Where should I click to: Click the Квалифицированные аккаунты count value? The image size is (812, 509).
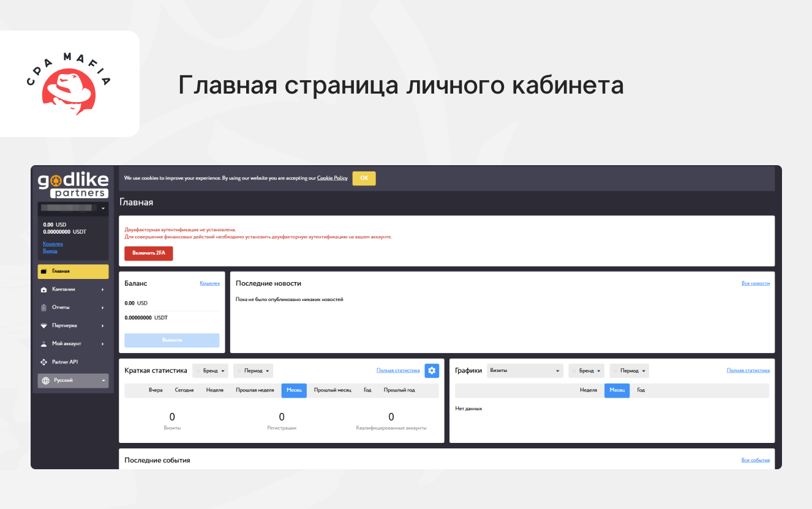click(x=391, y=417)
